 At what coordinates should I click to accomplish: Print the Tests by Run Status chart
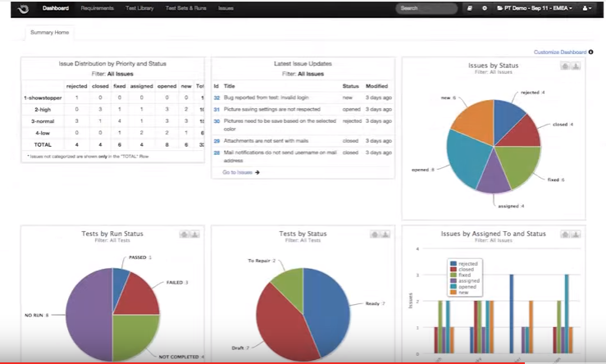[x=185, y=234]
